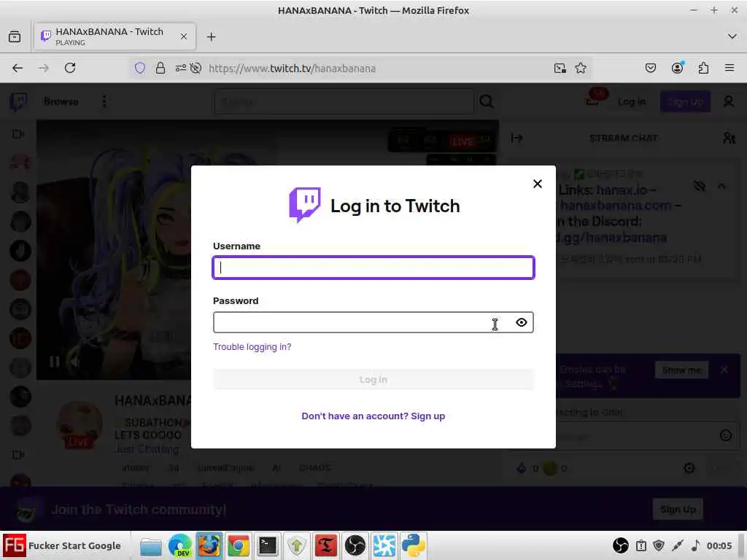747x560 pixels.
Task: Open the Firefox extensions puzzle icon
Action: tap(703, 68)
